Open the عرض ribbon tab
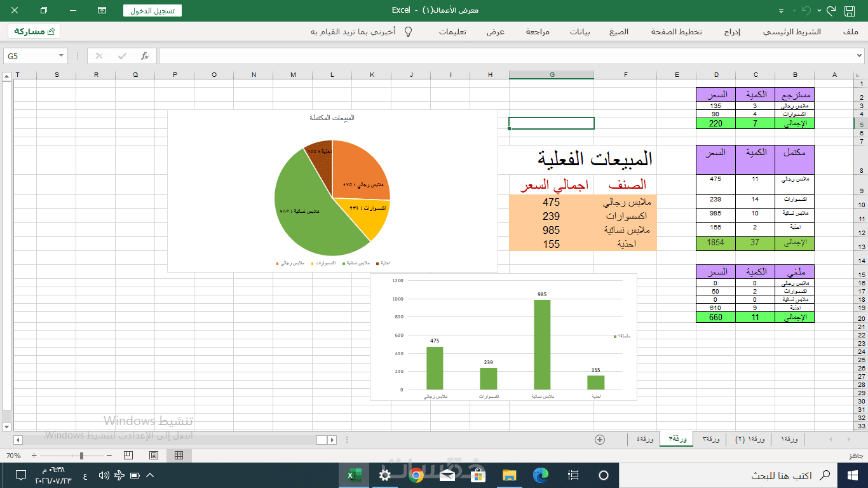 pyautogui.click(x=496, y=32)
